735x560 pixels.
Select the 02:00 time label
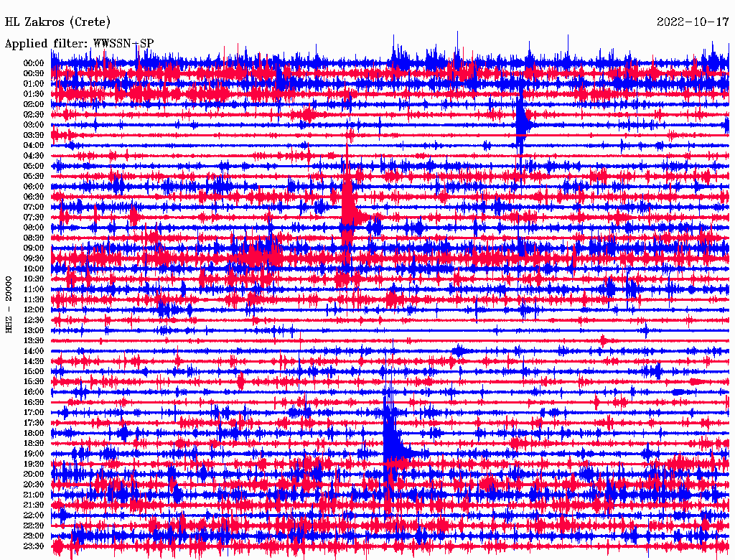(34, 105)
